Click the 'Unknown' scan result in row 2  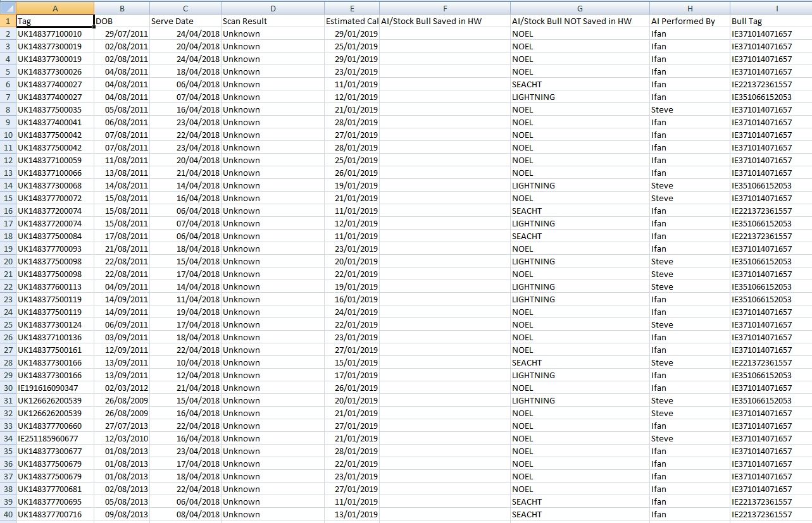[x=273, y=34]
